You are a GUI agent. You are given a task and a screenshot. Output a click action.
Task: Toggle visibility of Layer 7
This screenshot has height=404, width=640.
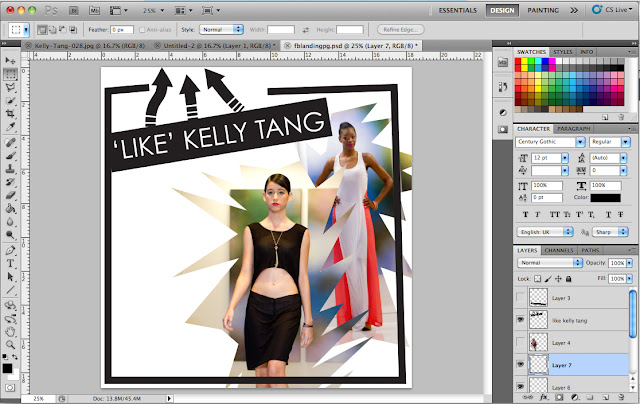[x=521, y=365]
